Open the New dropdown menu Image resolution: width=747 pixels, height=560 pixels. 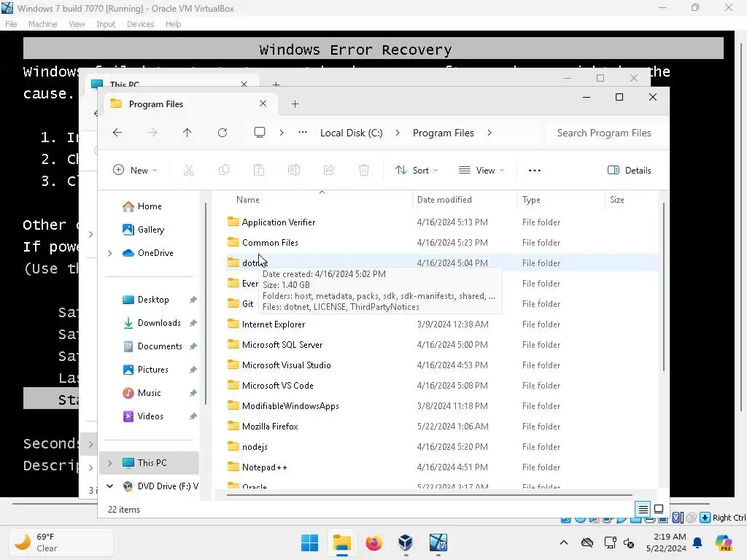[135, 171]
